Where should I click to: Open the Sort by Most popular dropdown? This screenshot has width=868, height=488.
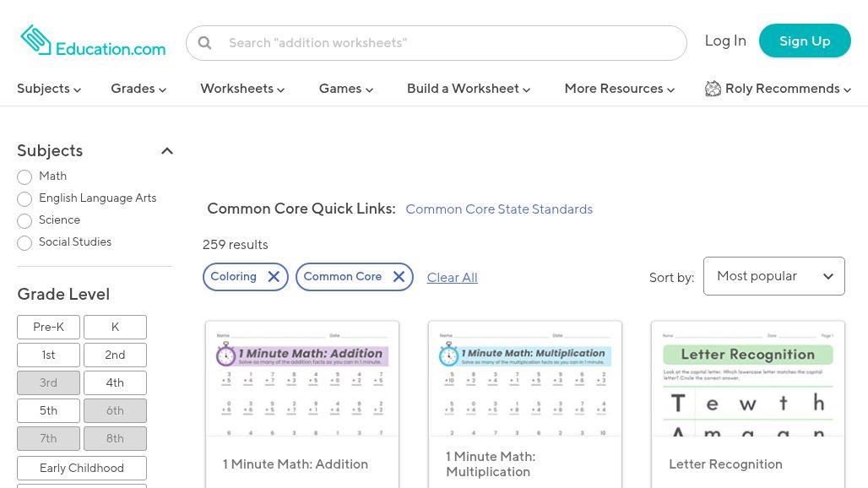click(773, 276)
